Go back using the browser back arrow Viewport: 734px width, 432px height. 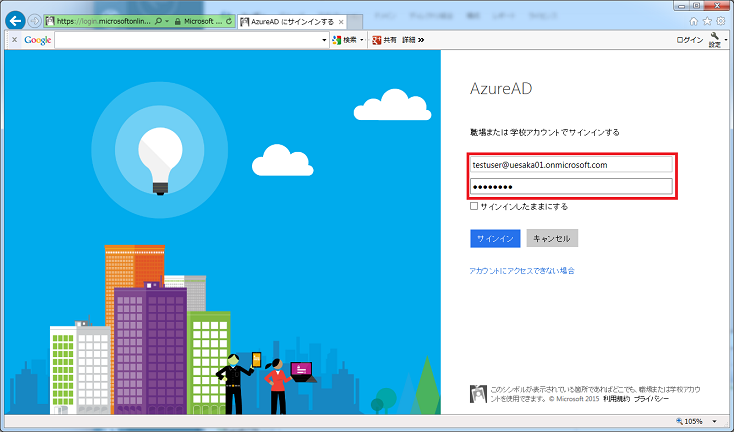15,21
